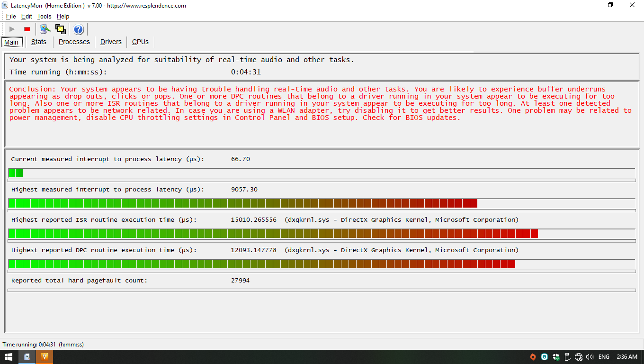View the CPUs tab
Viewport: 644px width, 364px height.
[x=140, y=42]
